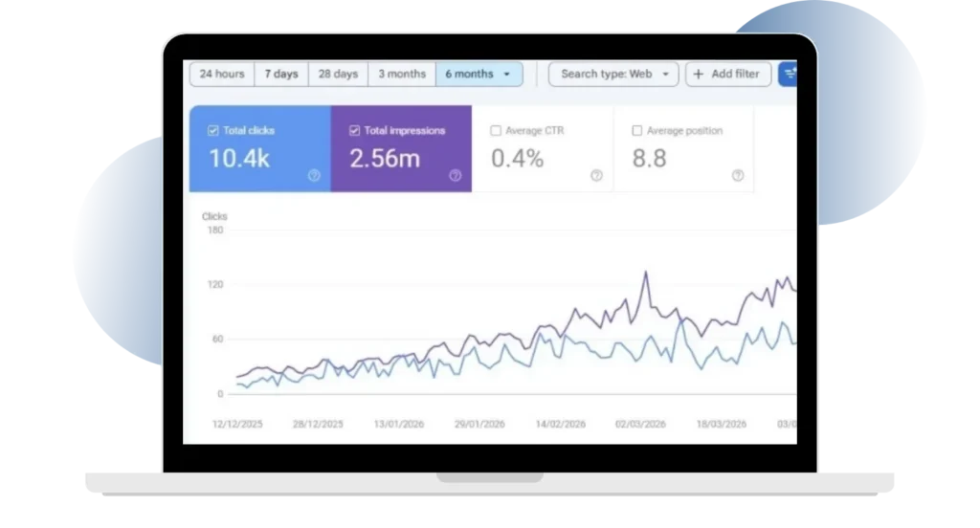The width and height of the screenshot is (980, 528).
Task: Click the 180 y-axis value
Action: coord(215,230)
